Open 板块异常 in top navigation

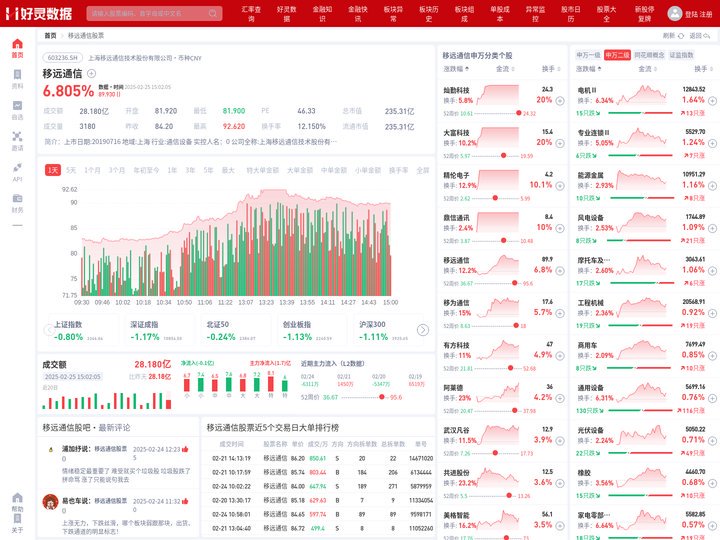[394, 14]
